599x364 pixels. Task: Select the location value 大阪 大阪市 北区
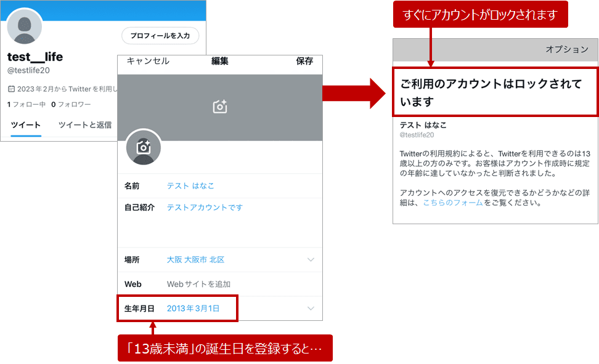[x=195, y=260]
